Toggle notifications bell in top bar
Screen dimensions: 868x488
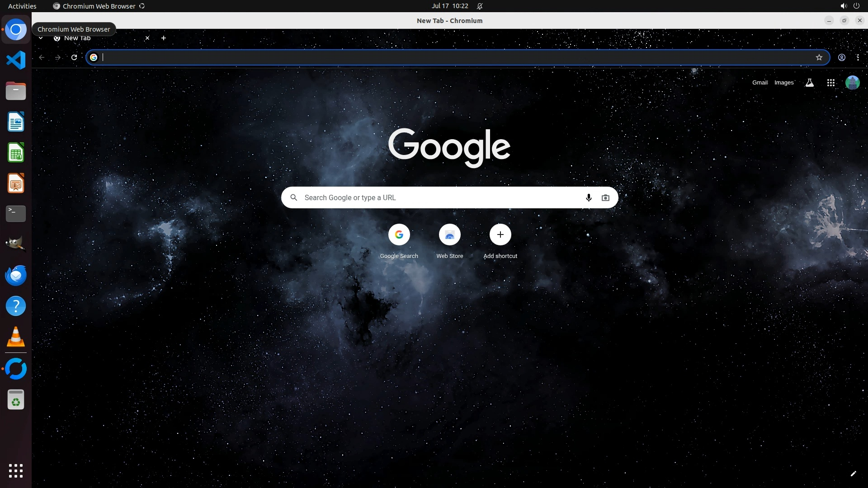[480, 6]
